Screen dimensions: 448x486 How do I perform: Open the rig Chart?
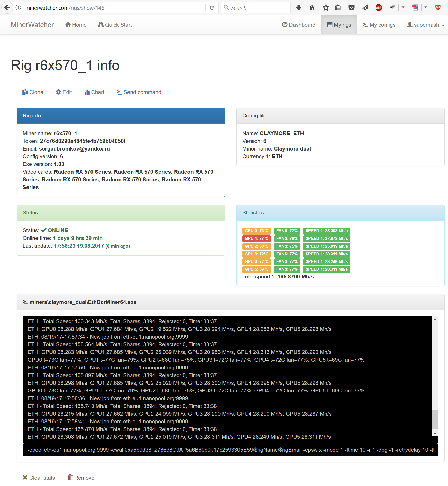click(x=94, y=92)
